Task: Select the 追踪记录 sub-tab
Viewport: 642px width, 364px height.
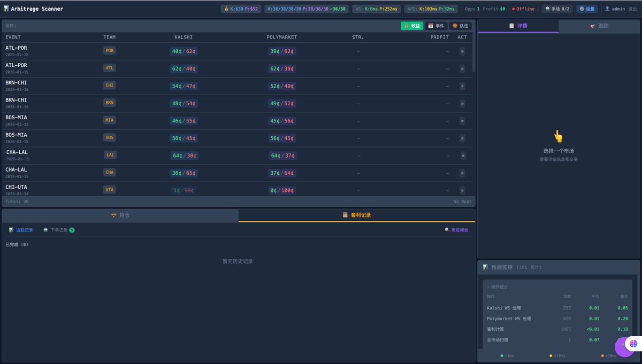Action: tap(21, 230)
